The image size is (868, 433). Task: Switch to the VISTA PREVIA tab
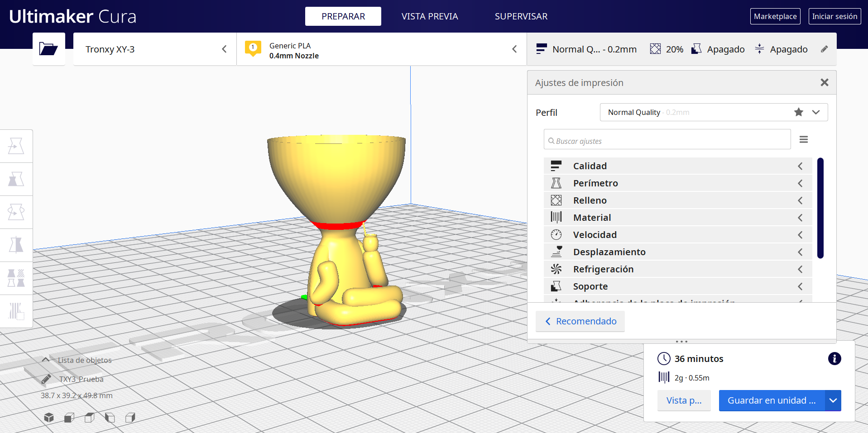tap(430, 16)
